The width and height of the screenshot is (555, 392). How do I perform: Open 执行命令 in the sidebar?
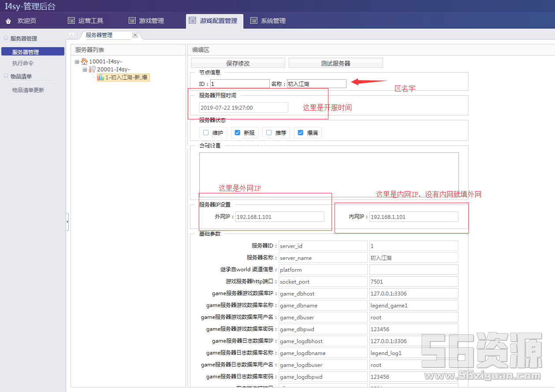23,63
